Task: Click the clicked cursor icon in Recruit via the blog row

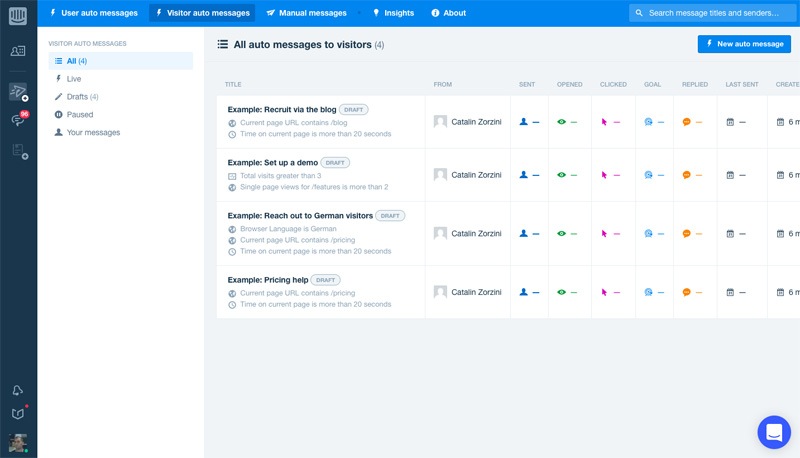Action: point(604,122)
